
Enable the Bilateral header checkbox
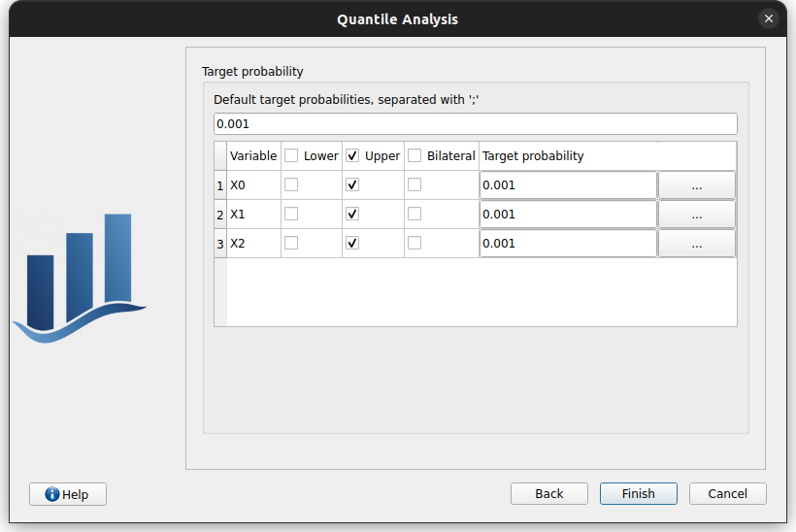(x=415, y=155)
